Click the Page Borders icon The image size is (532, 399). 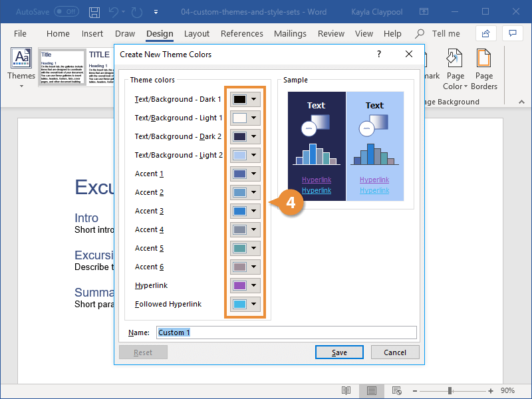483,58
